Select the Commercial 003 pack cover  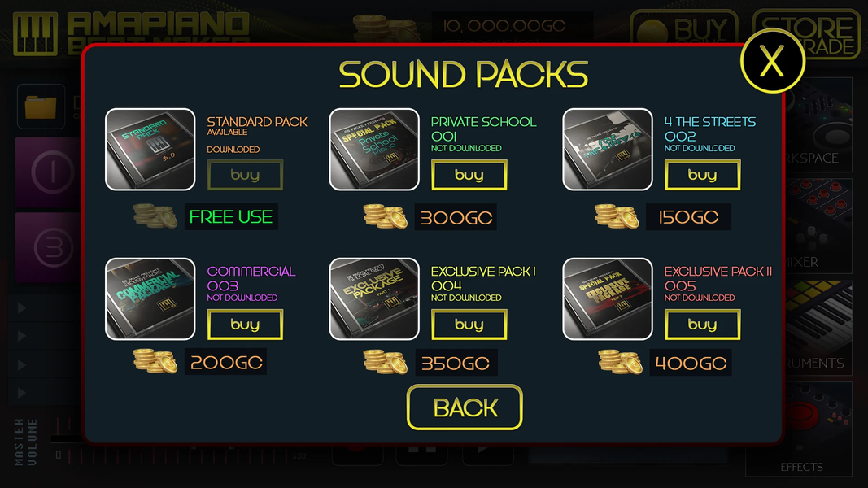coord(150,298)
